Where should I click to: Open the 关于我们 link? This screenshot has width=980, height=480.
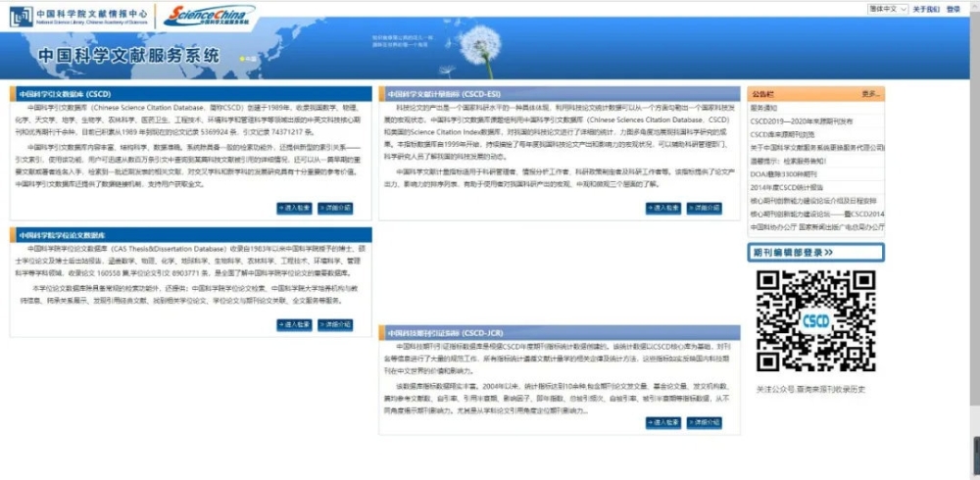point(926,10)
